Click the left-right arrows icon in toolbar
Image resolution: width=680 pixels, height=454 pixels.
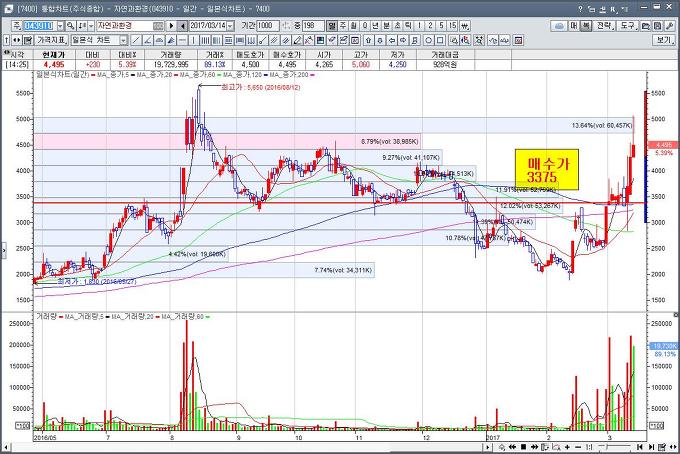[16, 40]
